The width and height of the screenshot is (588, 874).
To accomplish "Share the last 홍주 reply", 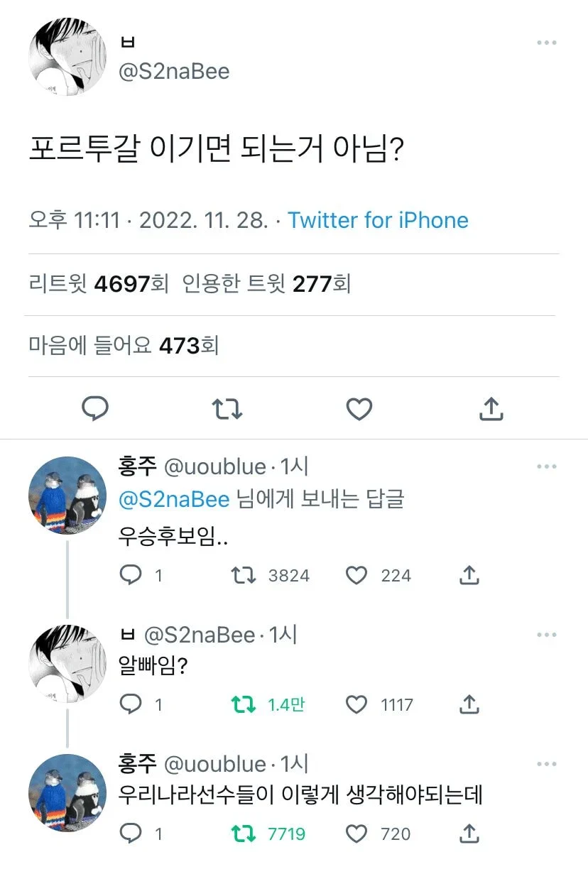I will 469,832.
